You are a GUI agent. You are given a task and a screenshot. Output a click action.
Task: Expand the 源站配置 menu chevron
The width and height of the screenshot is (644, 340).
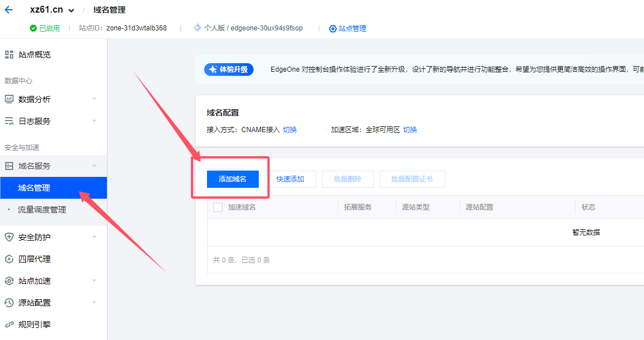[x=94, y=302]
